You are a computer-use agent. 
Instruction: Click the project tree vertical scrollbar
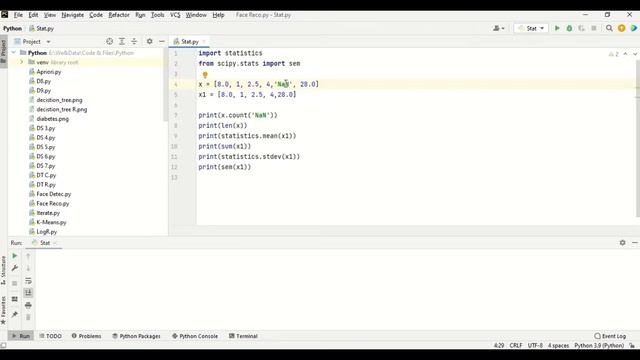click(x=165, y=86)
